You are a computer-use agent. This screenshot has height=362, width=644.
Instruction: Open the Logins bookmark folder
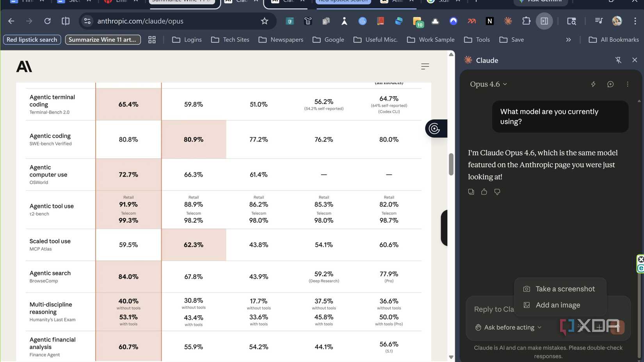pos(187,40)
